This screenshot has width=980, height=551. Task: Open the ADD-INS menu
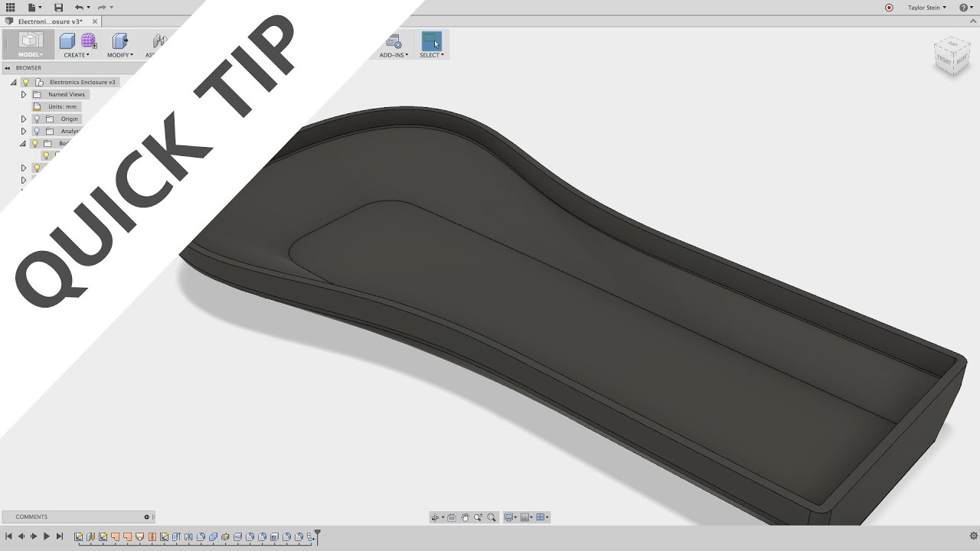(394, 55)
